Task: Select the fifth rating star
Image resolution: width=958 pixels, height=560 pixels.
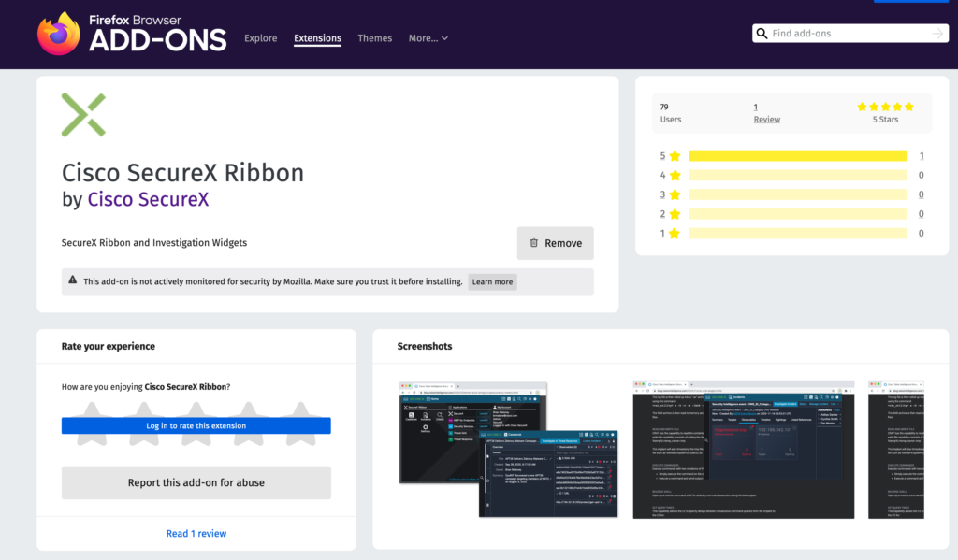Action: click(300, 410)
